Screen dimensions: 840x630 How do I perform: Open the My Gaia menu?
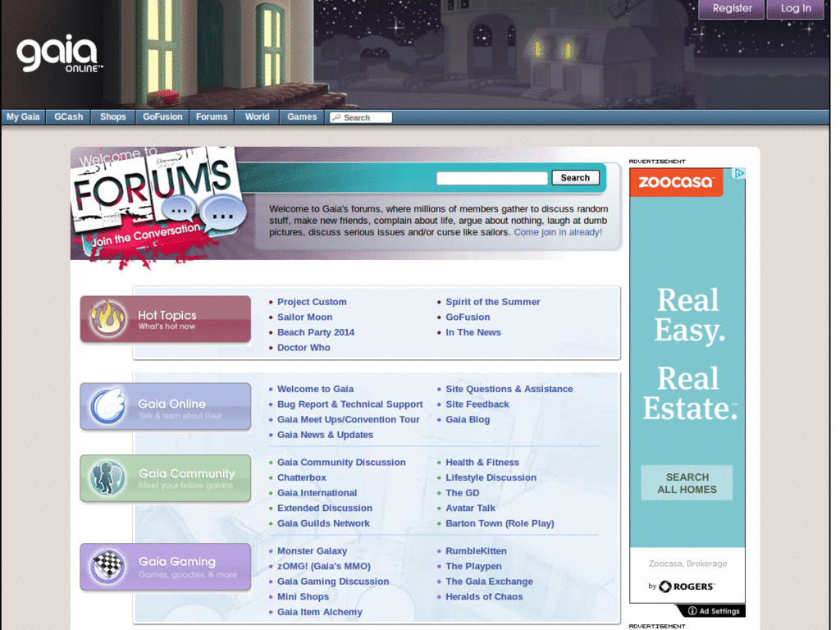click(23, 116)
